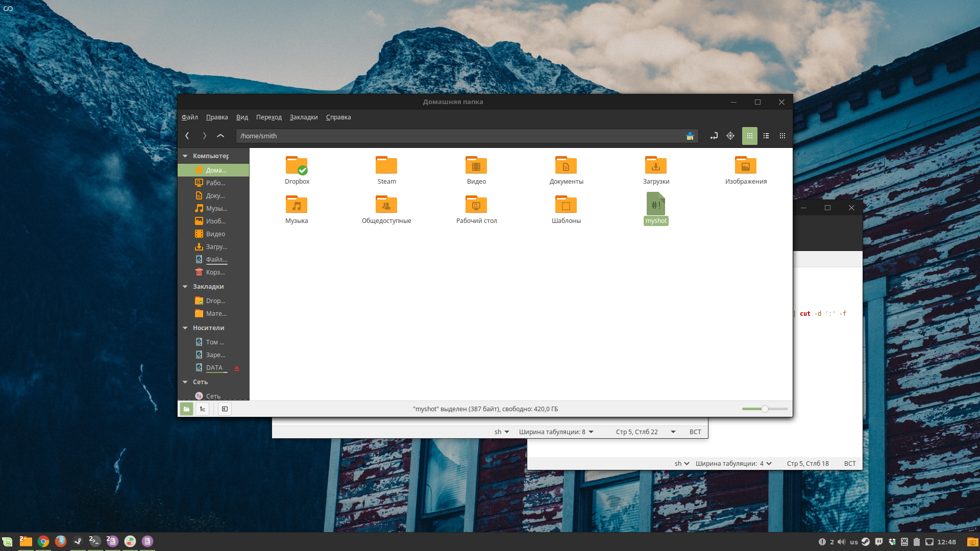
Task: Select the Документы folder
Action: click(566, 170)
